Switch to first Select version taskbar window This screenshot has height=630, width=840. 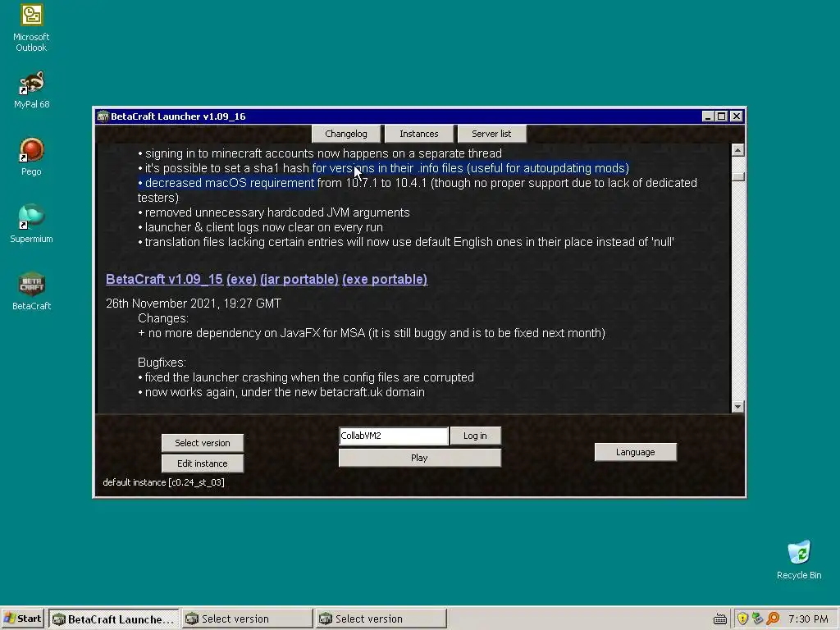pos(247,619)
